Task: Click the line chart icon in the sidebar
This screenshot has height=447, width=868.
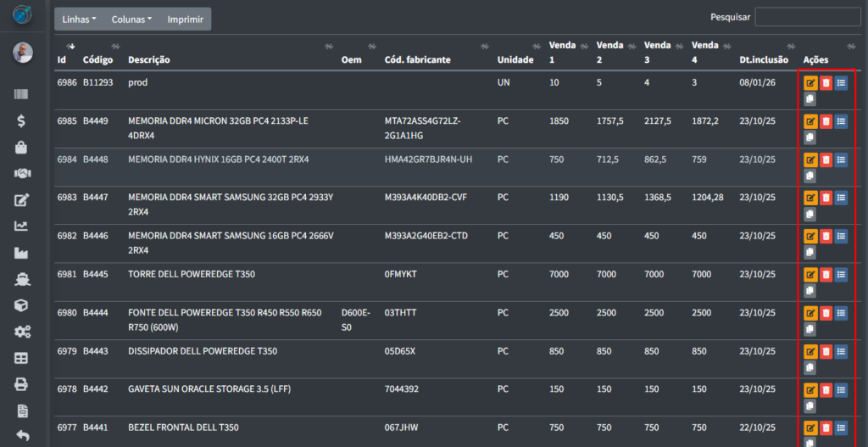Action: 22,226
